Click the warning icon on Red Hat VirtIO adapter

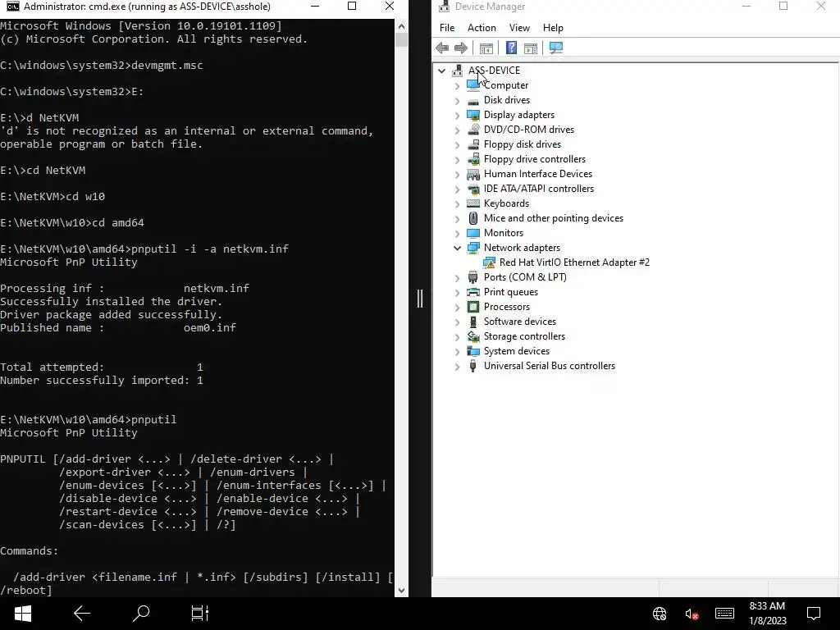click(x=489, y=262)
